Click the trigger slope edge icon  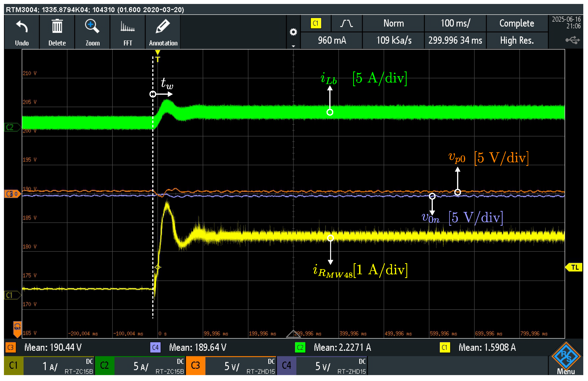pos(346,23)
